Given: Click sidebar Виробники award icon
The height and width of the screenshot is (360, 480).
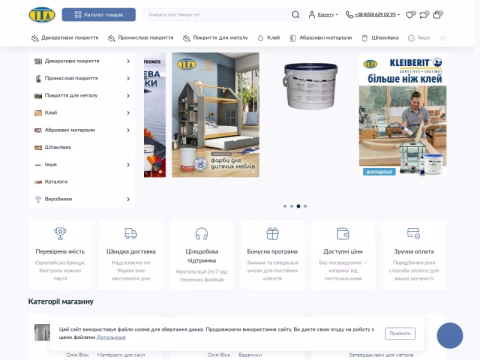Looking at the screenshot, I should 38,199.
